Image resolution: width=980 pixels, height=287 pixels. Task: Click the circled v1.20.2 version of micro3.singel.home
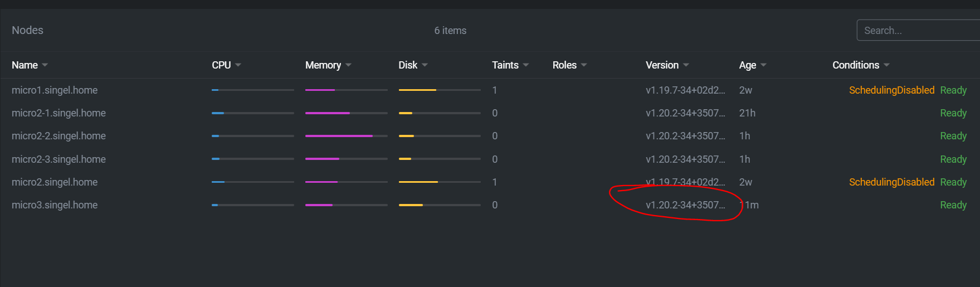(x=685, y=205)
